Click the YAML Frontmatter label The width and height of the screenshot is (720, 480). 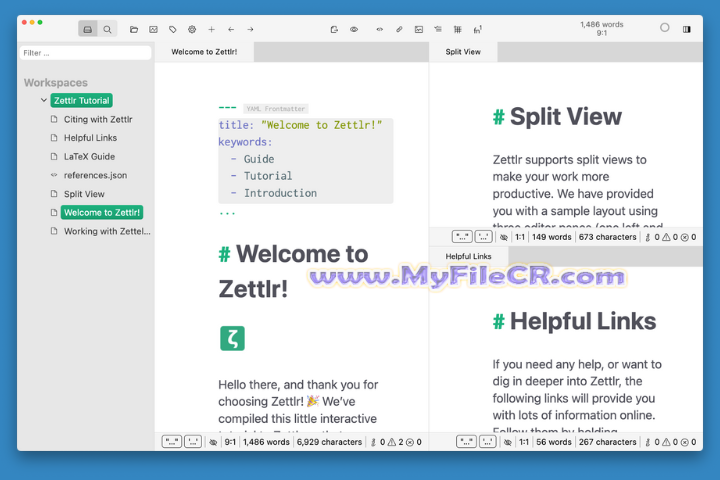coord(276,109)
